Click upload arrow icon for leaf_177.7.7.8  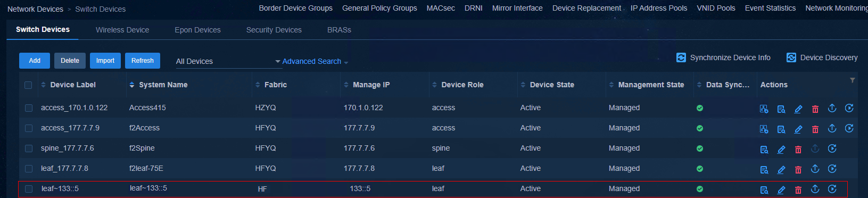pyautogui.click(x=815, y=169)
